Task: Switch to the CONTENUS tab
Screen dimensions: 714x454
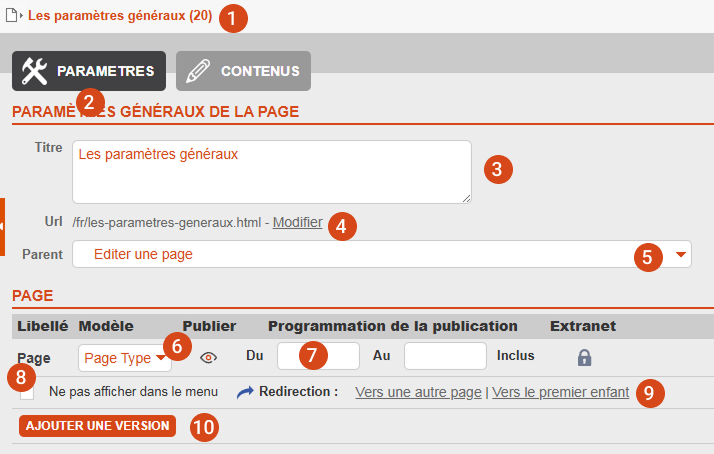Action: point(244,71)
